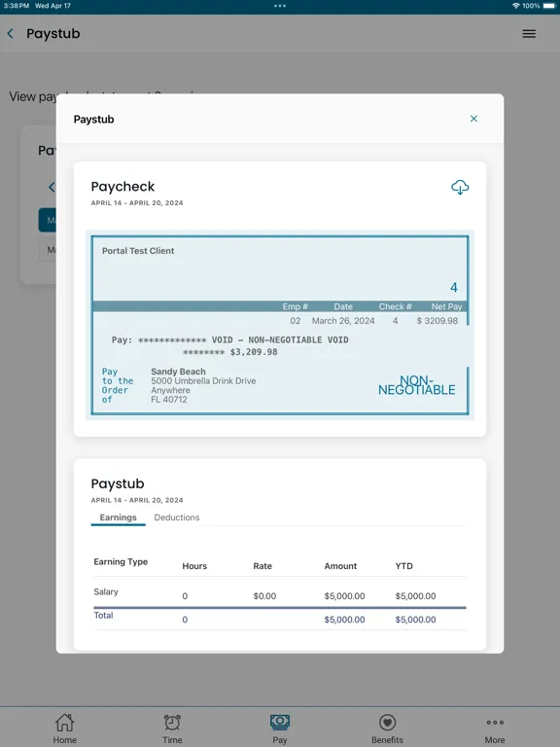This screenshot has width=560, height=747.
Task: Open the hamburger menu
Action: click(529, 34)
